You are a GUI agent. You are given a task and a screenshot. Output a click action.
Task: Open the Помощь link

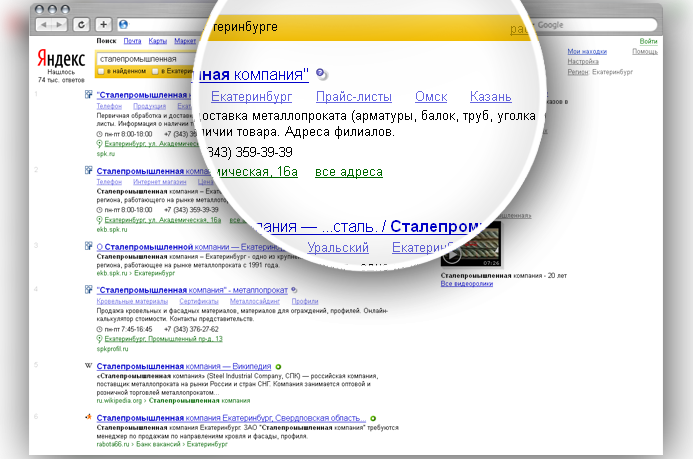645,52
